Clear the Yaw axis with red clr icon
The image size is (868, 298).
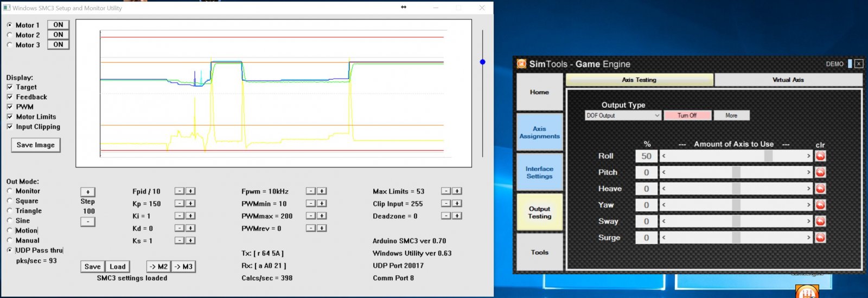click(x=820, y=205)
